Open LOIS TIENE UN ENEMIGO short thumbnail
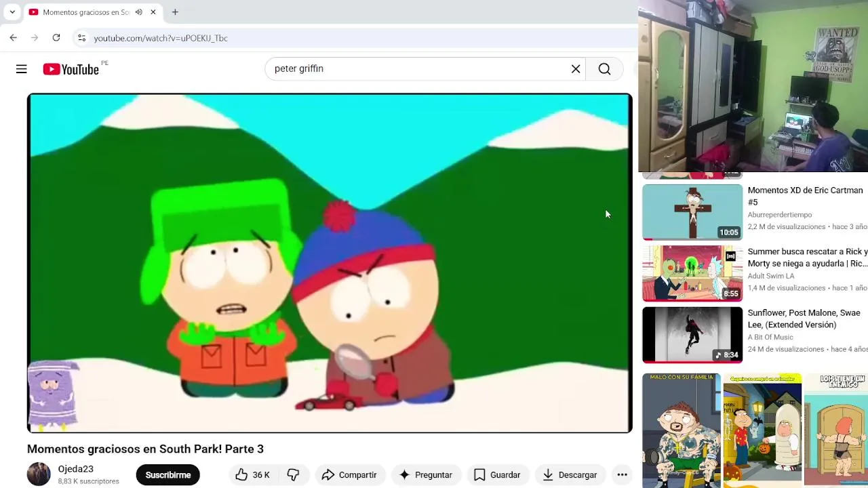The height and width of the screenshot is (488, 868). point(836,430)
